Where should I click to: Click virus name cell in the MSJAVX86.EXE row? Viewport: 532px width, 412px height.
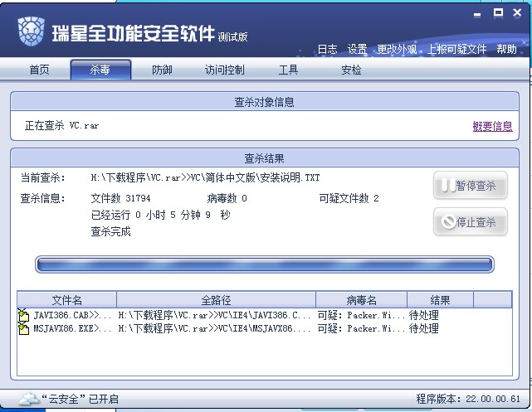pos(361,328)
